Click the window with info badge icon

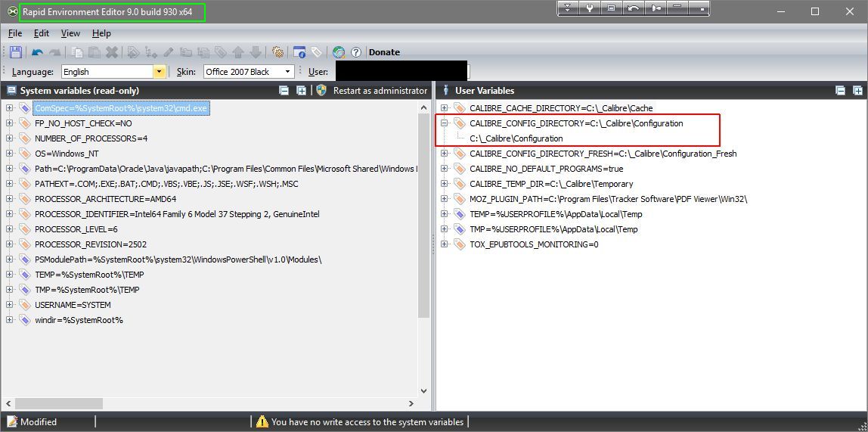point(299,52)
